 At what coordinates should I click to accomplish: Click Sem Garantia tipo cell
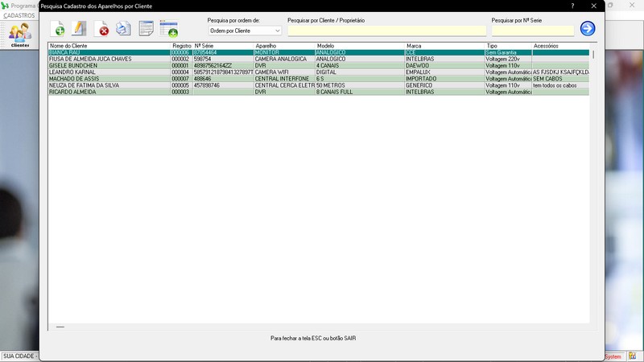pos(509,52)
